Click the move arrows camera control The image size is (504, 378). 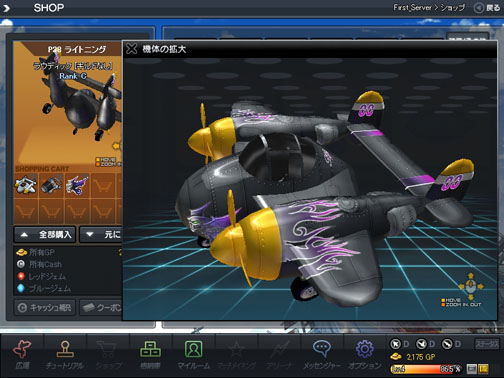click(x=471, y=286)
